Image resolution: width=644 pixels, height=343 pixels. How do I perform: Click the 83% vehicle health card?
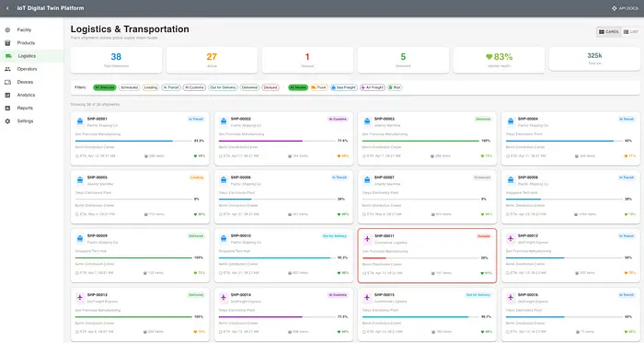tap(499, 61)
